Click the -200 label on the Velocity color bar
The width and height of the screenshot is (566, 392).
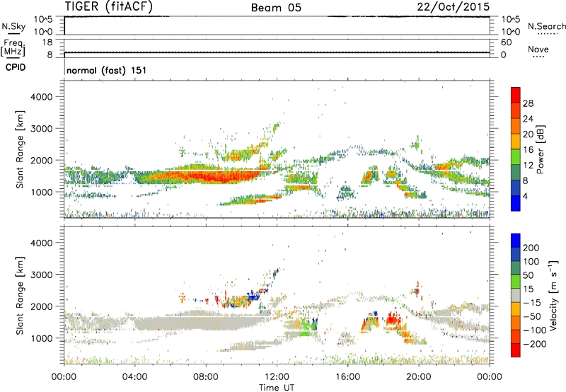535,344
